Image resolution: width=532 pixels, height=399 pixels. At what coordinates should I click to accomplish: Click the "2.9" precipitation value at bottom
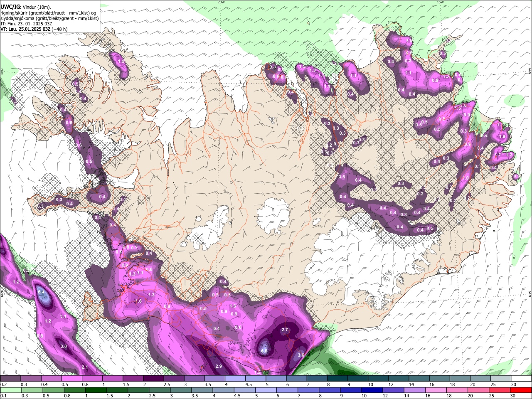click(219, 366)
